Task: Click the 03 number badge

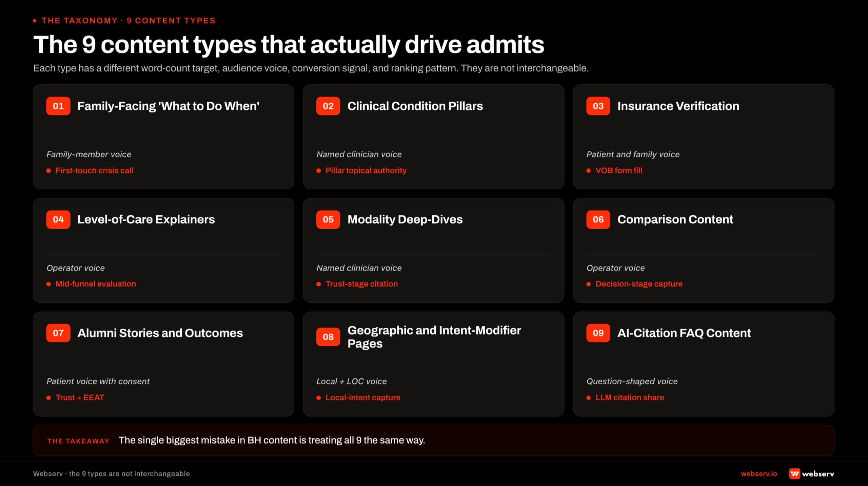Action: pos(598,106)
